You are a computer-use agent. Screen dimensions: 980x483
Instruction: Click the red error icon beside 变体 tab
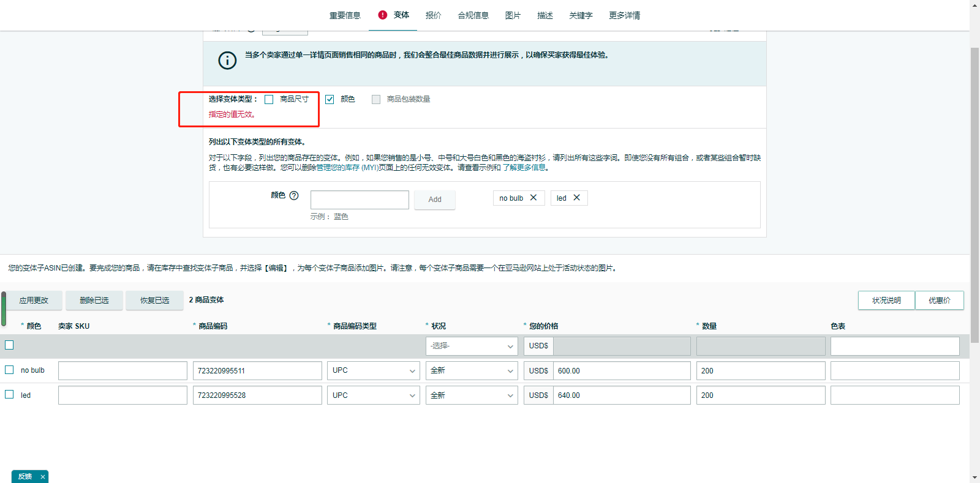(x=383, y=15)
